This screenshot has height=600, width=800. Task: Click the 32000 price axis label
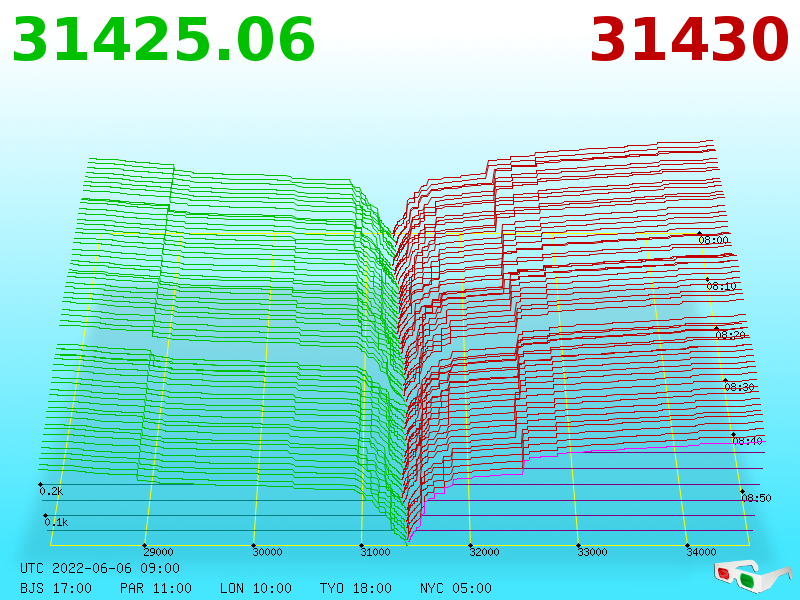[x=484, y=552]
